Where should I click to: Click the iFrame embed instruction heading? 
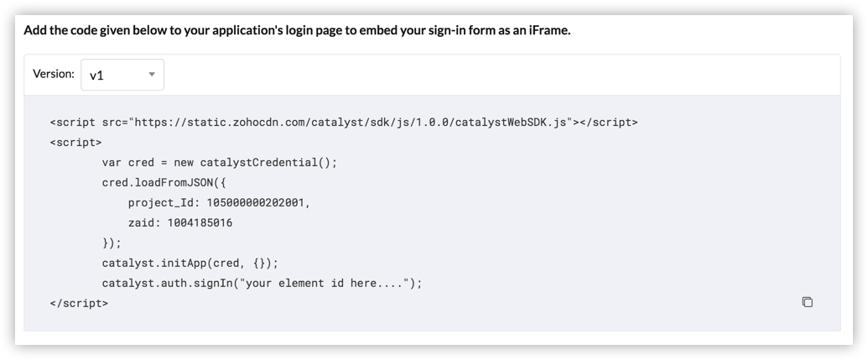pos(297,30)
